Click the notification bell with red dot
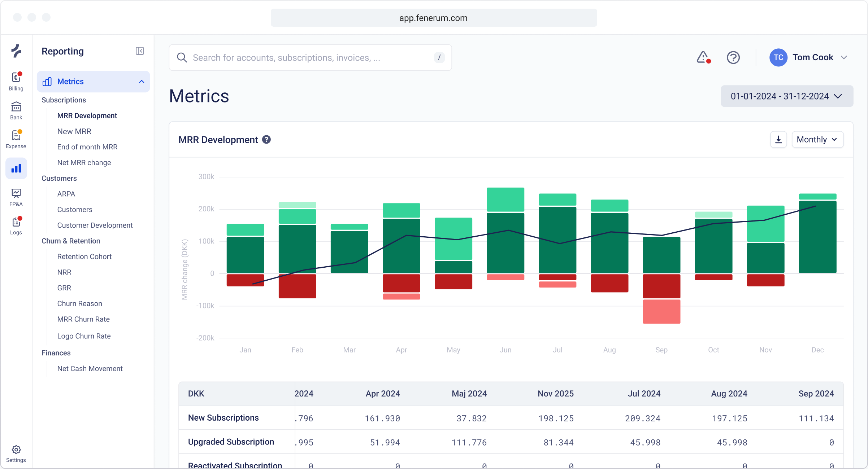The image size is (868, 469). pos(703,57)
